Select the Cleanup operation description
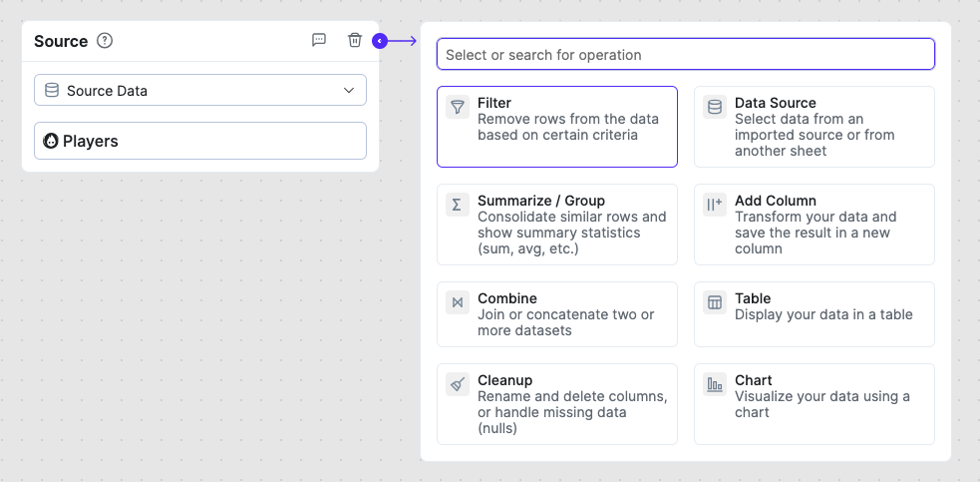 click(571, 412)
